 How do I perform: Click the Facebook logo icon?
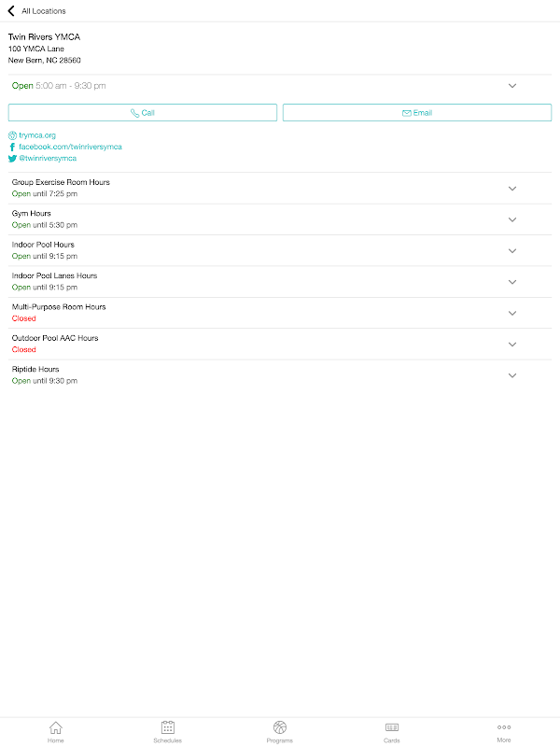point(12,148)
